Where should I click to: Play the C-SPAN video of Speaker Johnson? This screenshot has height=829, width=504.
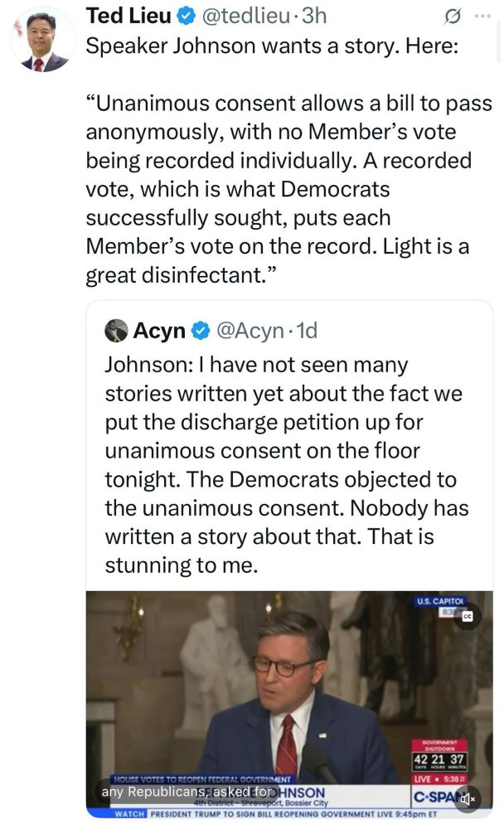tap(290, 696)
